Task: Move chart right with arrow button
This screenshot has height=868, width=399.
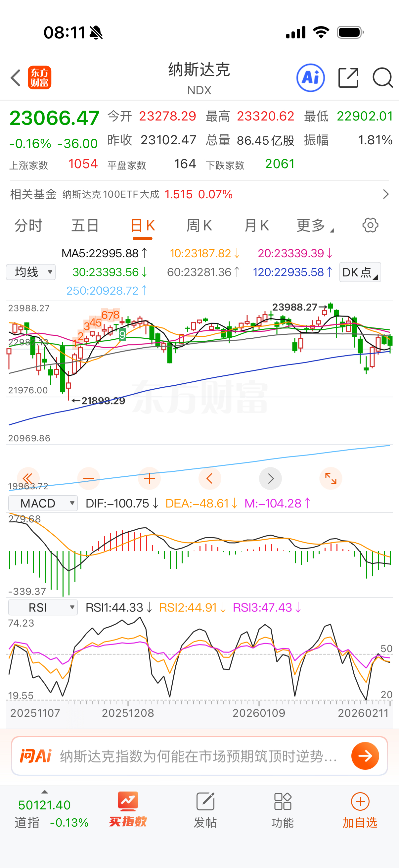Action: tap(270, 478)
